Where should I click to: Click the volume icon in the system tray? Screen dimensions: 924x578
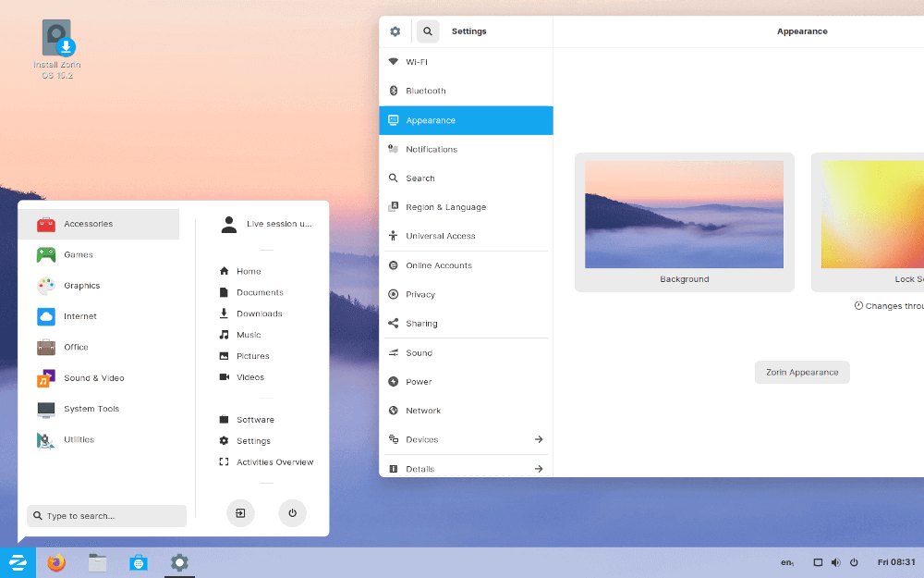835,561
